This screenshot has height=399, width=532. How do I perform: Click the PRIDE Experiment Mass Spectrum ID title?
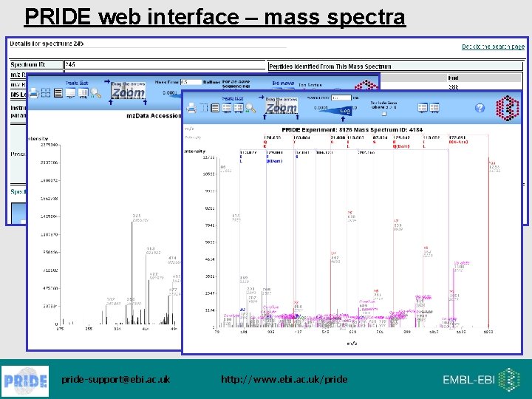(x=352, y=129)
